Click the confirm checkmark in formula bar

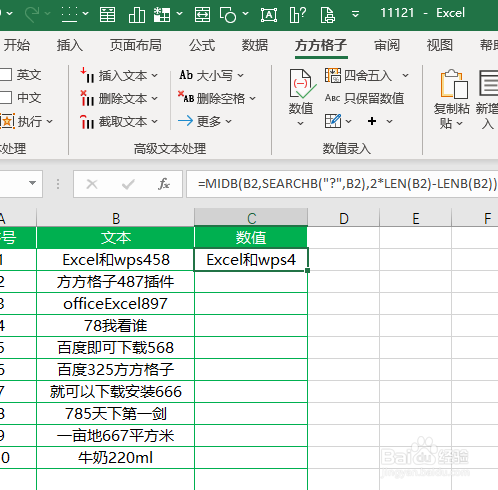tap(128, 184)
